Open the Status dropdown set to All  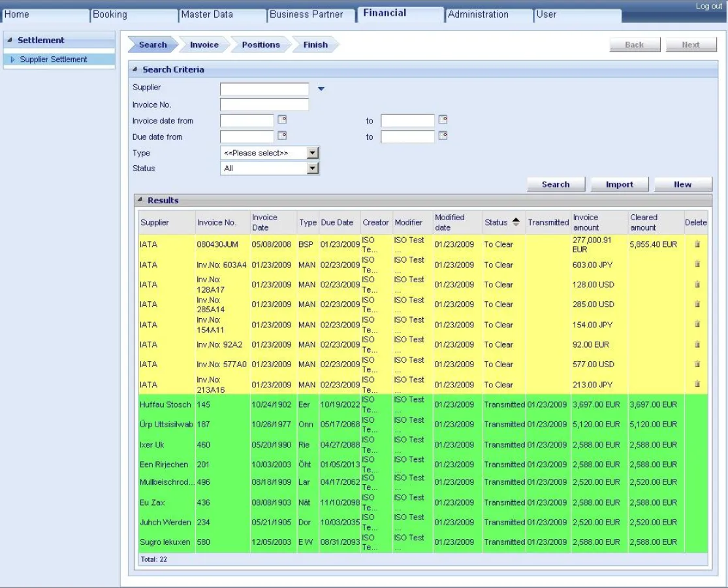tap(313, 168)
